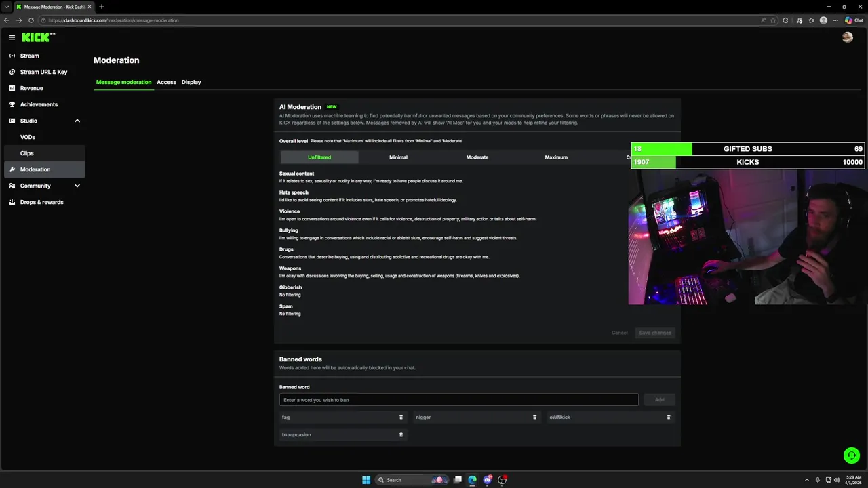
Task: Click the Stream broadcast icon
Action: coord(12,56)
